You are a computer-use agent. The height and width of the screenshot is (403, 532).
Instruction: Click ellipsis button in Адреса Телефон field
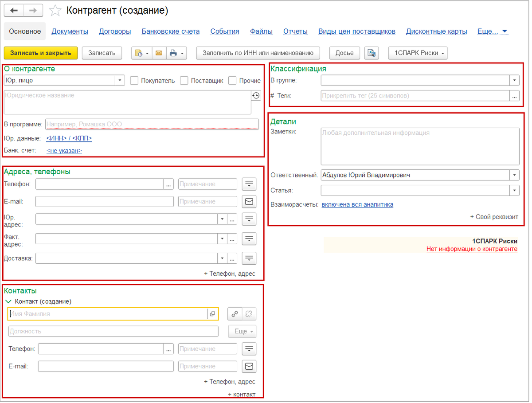coord(168,184)
